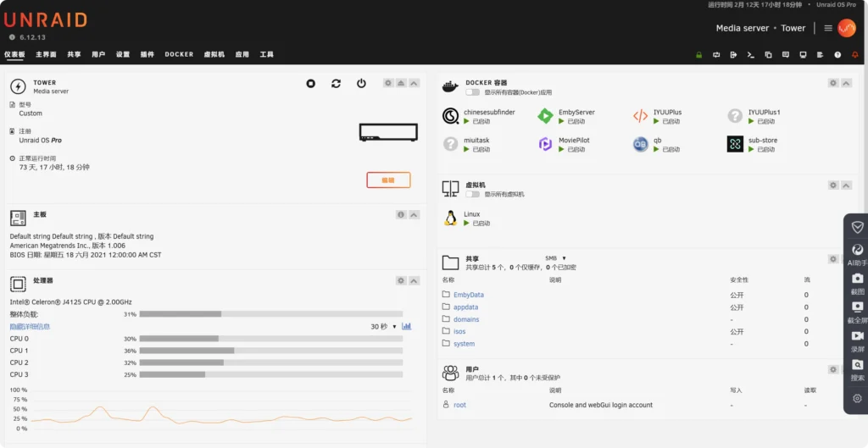Open the qb container icon
Screen dimensions: 868x448
point(641,144)
